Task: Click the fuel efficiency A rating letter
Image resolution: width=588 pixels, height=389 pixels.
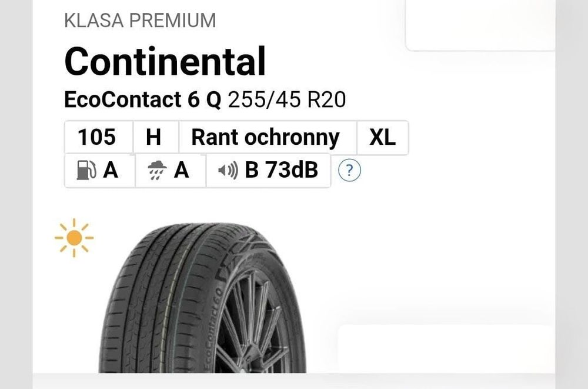Action: click(x=111, y=170)
